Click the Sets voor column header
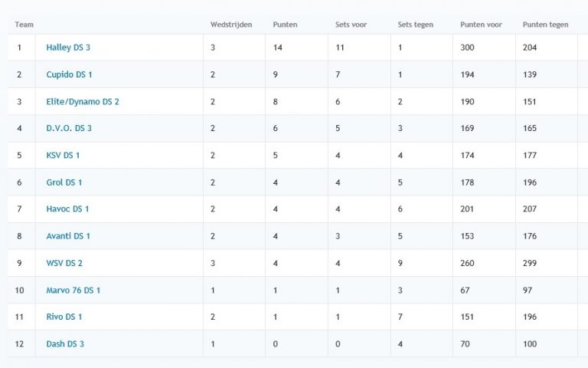588x368 pixels. [x=351, y=25]
